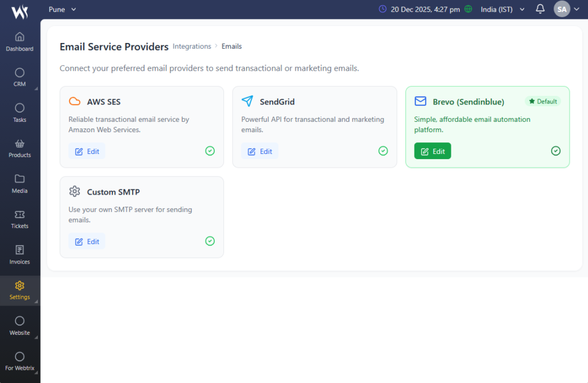Open Dashboard from the sidebar

tap(20, 41)
